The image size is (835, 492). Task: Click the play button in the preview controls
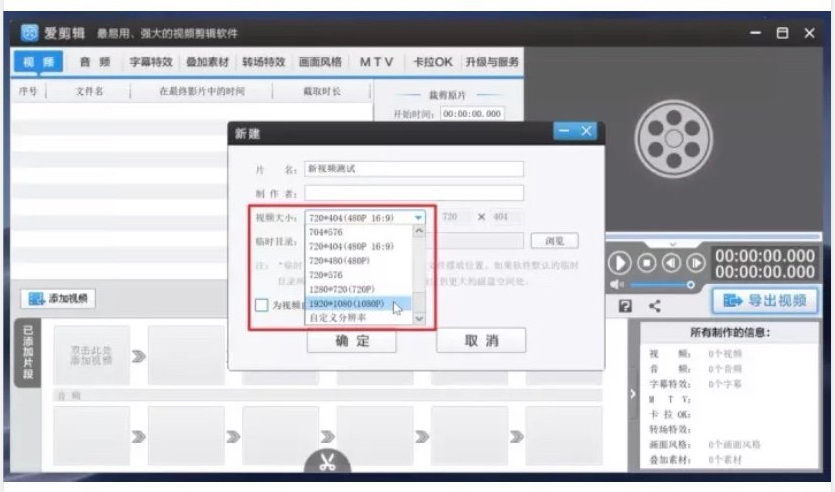(620, 263)
